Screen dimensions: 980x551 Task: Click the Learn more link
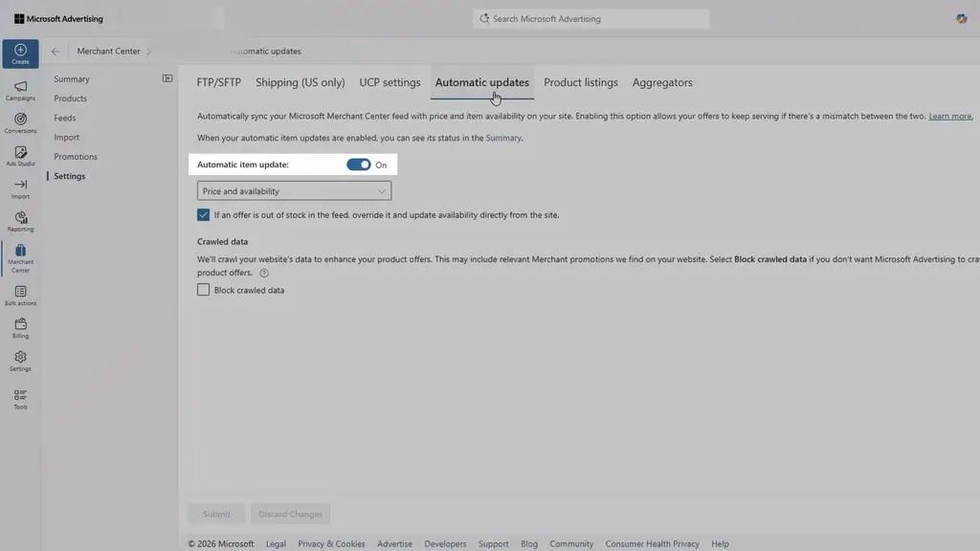(x=950, y=116)
